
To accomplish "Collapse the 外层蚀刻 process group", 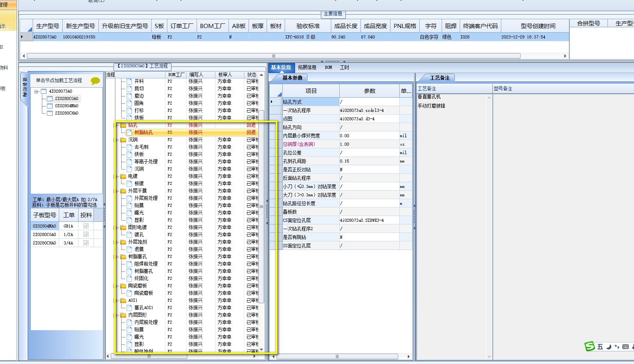I will point(116,242).
